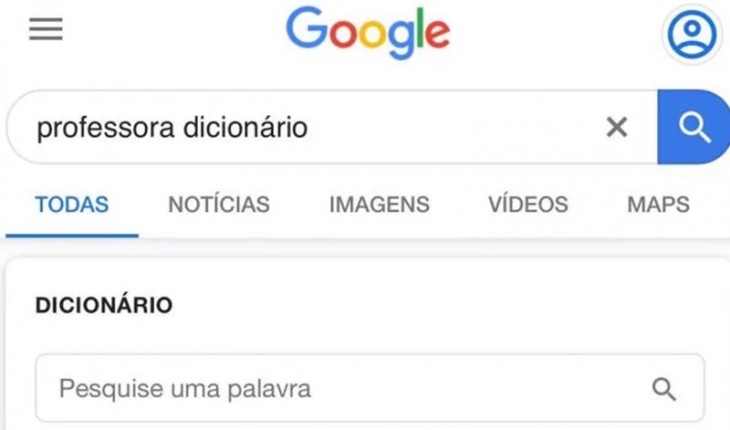The image size is (730, 430).
Task: Click the blue underline beneath TODAS
Action: [72, 234]
